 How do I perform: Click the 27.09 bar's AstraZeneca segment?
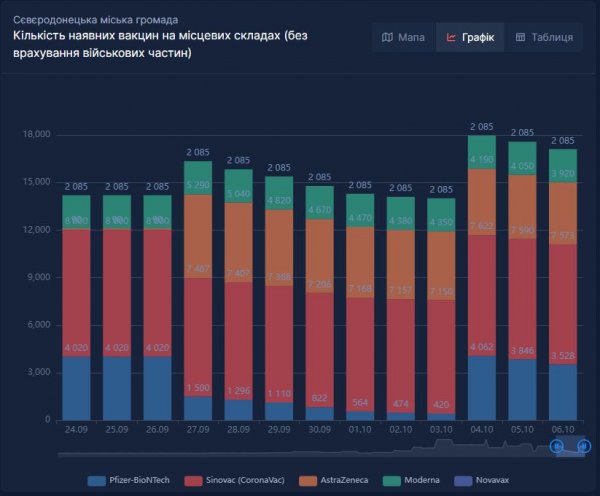click(198, 236)
